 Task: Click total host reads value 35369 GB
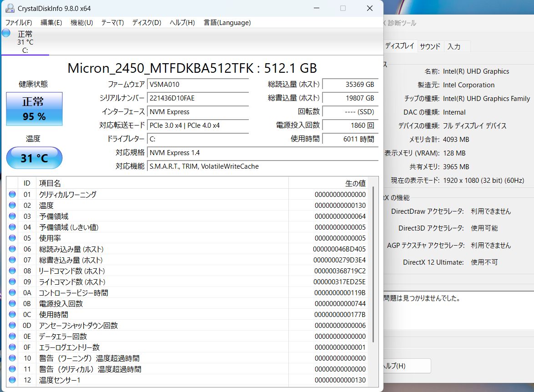[x=350, y=85]
